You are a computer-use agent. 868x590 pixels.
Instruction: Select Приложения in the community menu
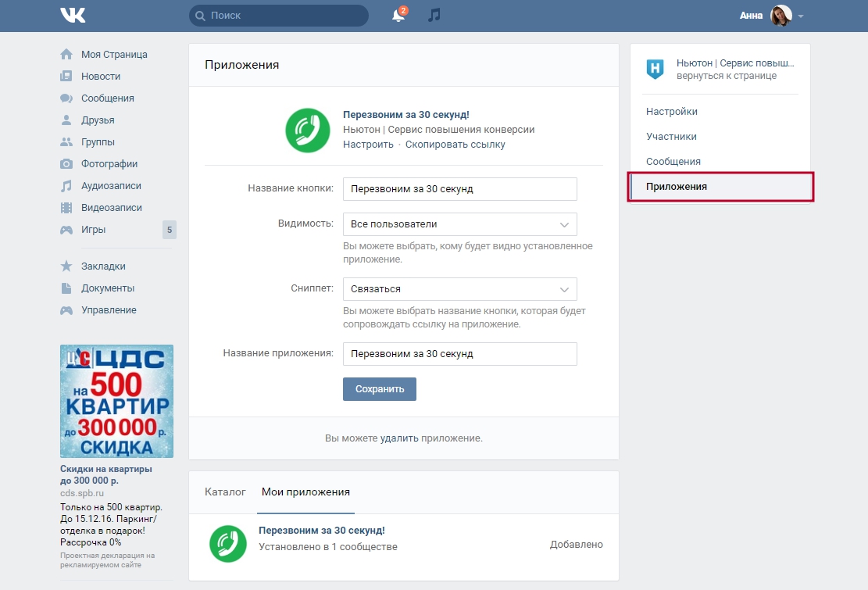(720, 187)
